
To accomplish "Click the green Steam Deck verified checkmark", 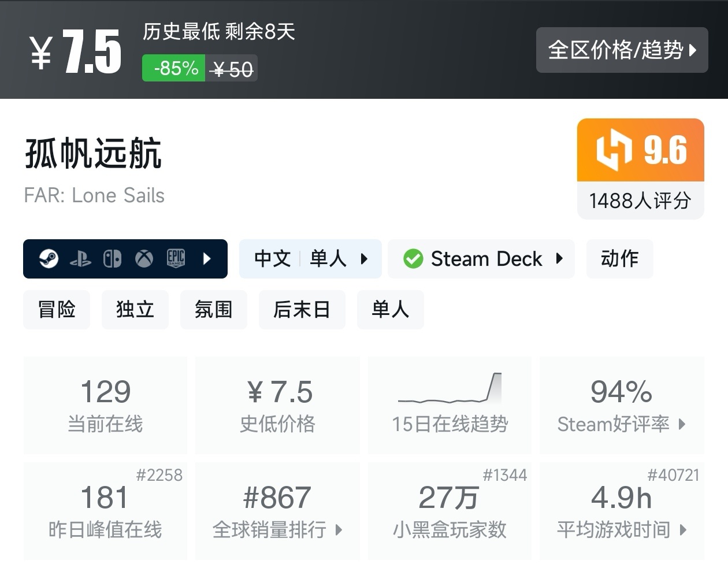I will [413, 259].
